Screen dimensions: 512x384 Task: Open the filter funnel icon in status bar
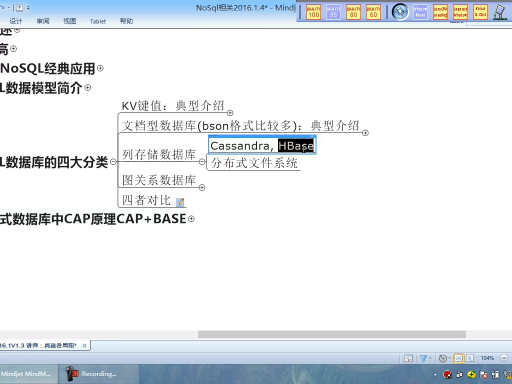423,358
